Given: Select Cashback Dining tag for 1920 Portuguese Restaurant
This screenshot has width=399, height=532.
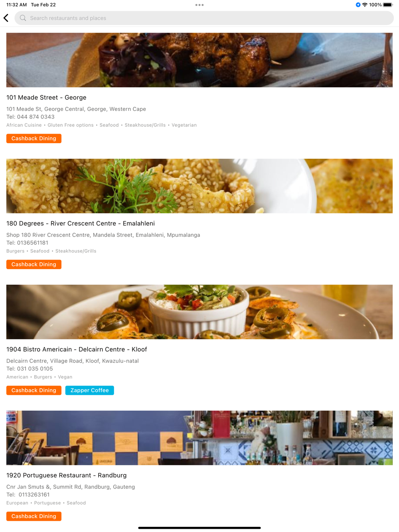Looking at the screenshot, I should click(x=34, y=516).
